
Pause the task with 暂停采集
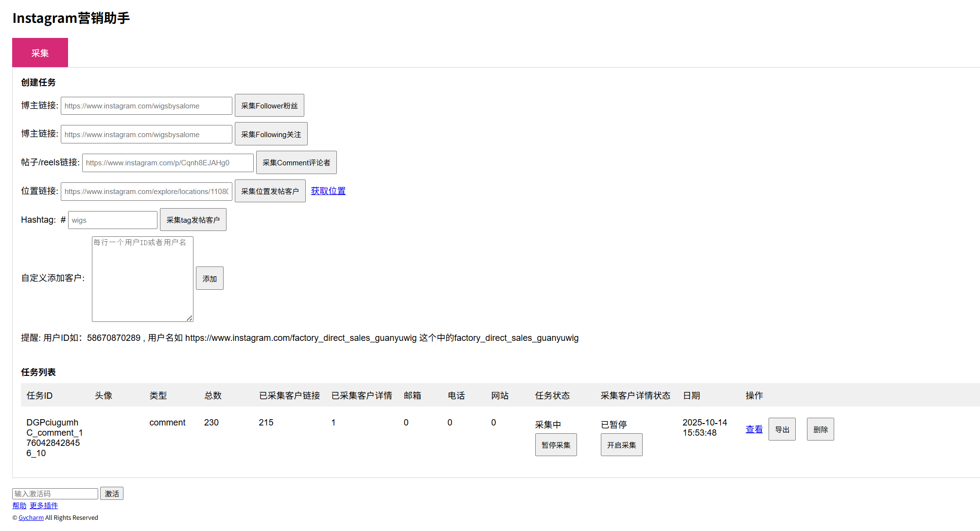(x=556, y=445)
